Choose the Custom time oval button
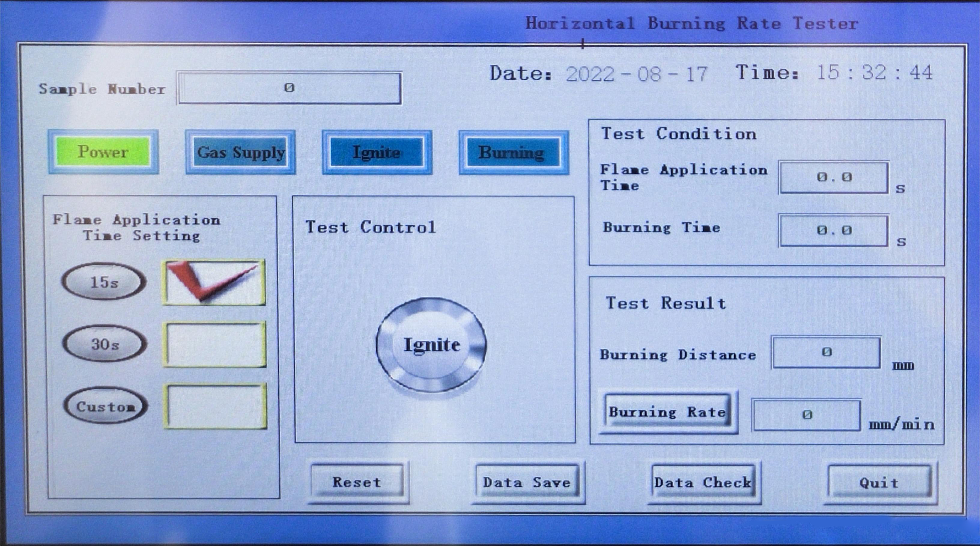This screenshot has height=546, width=980. tap(105, 406)
